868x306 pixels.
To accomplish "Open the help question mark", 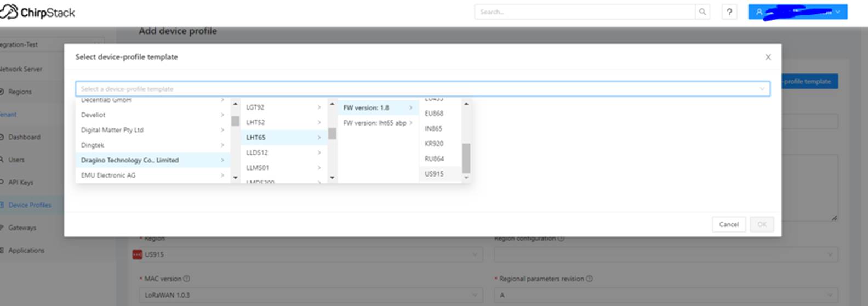I will [729, 12].
